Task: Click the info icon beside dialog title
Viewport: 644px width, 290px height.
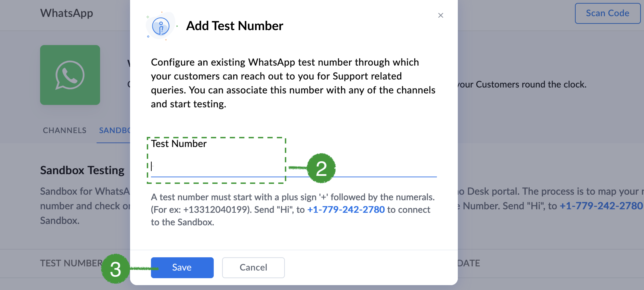Action: click(161, 26)
